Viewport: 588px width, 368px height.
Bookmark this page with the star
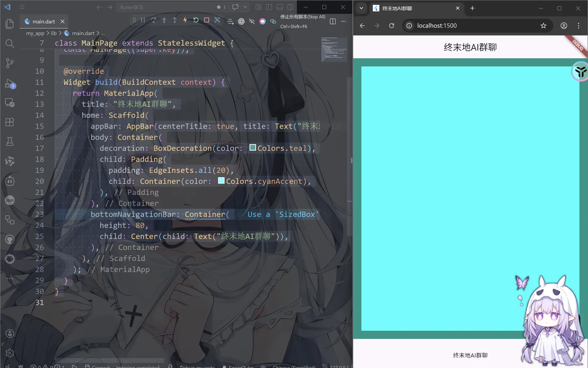point(543,26)
